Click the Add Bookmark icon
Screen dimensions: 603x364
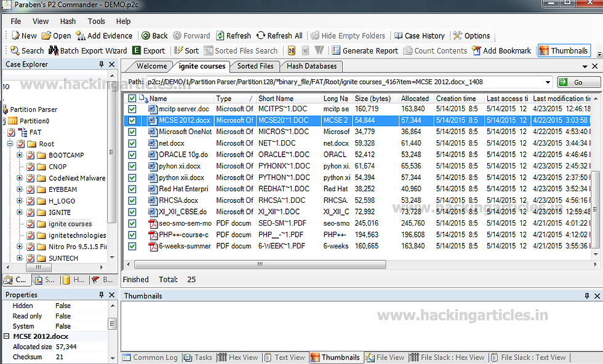(x=476, y=51)
